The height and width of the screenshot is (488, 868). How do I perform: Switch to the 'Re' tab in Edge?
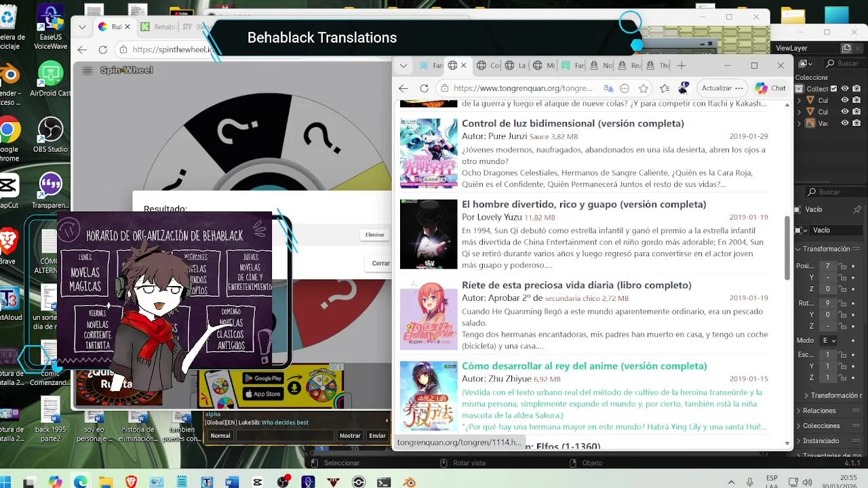click(629, 66)
